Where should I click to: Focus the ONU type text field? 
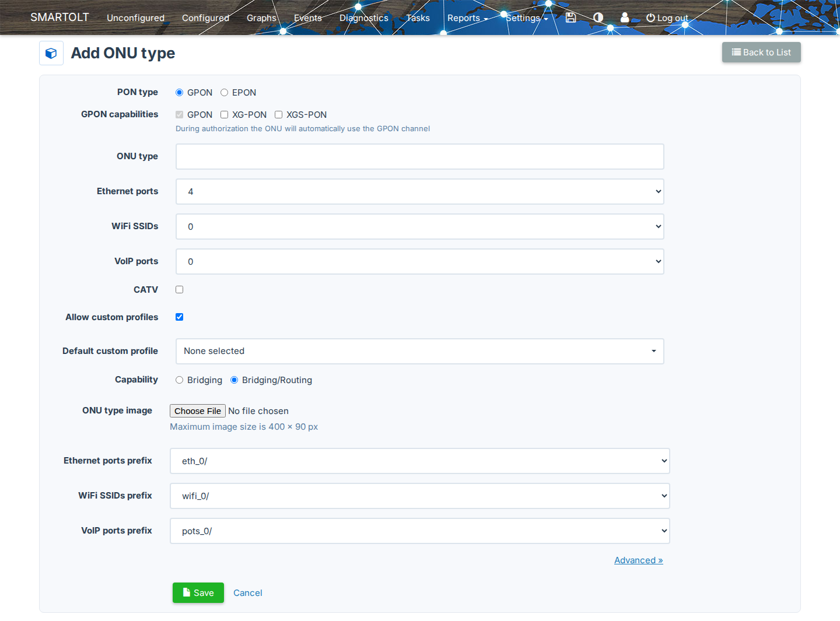click(420, 157)
